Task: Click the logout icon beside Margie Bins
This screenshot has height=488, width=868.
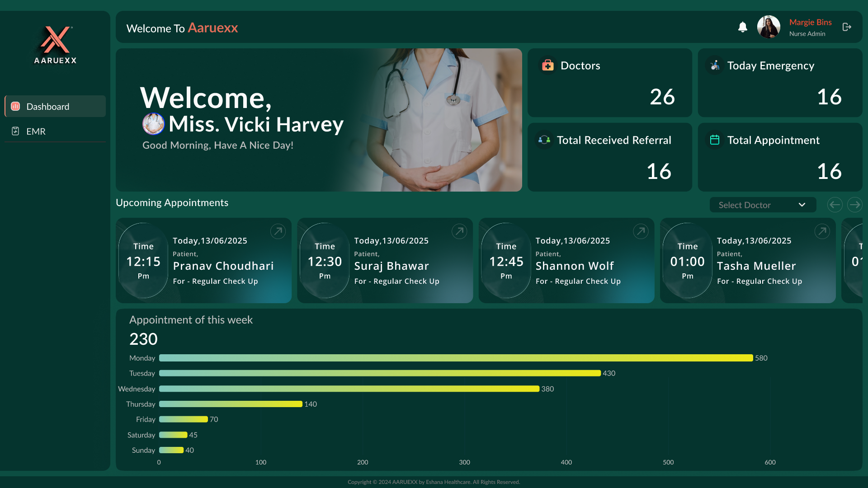Action: coord(847,27)
